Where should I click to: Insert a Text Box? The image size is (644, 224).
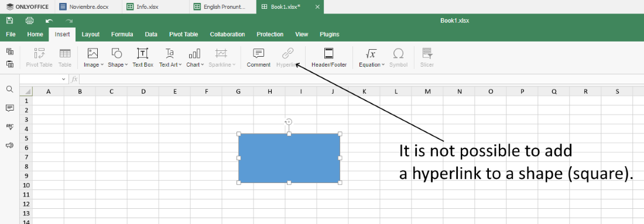coord(142,57)
